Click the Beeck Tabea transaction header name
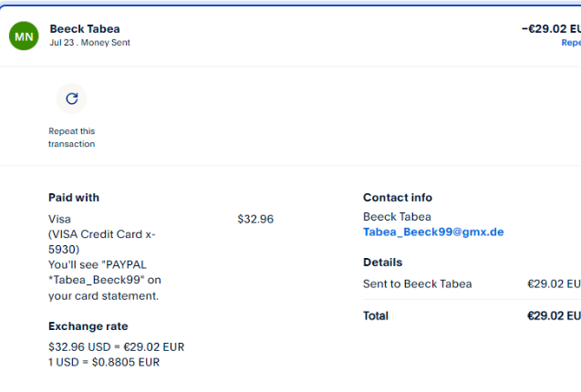This screenshot has width=581, height=392. 85,29
